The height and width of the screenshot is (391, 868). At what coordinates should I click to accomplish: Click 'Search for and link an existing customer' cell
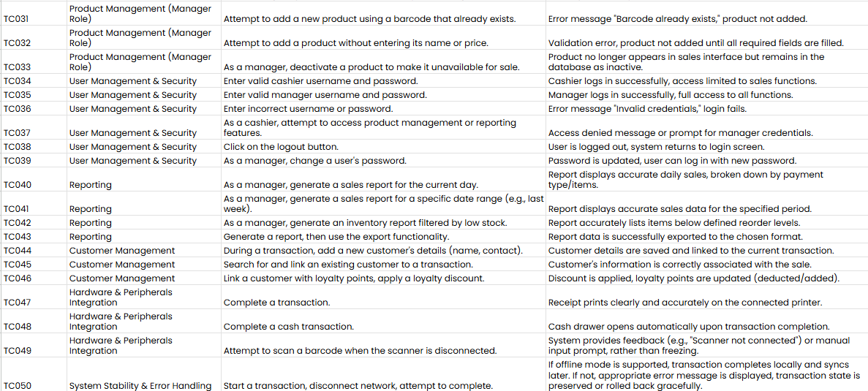(383, 265)
